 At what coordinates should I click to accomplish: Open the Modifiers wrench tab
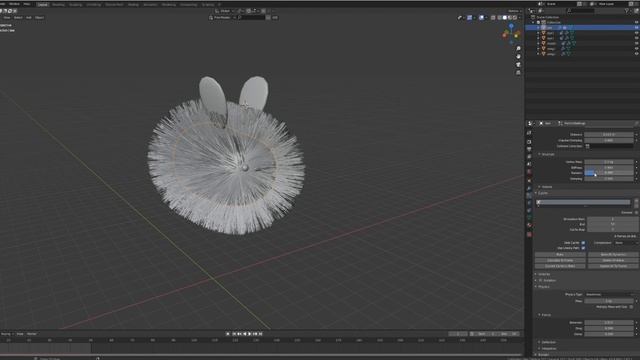[529, 188]
